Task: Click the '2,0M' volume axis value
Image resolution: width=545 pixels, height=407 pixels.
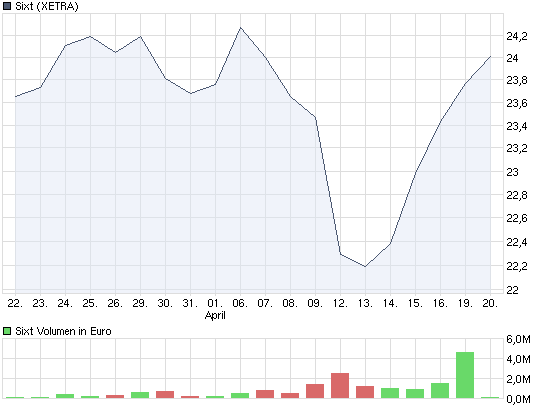Action: [x=519, y=379]
